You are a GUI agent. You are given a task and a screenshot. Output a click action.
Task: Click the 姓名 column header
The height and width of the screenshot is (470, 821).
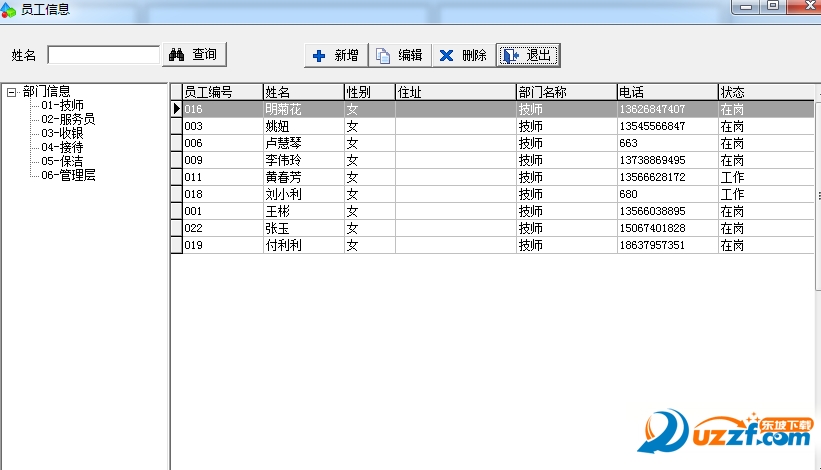(303, 92)
